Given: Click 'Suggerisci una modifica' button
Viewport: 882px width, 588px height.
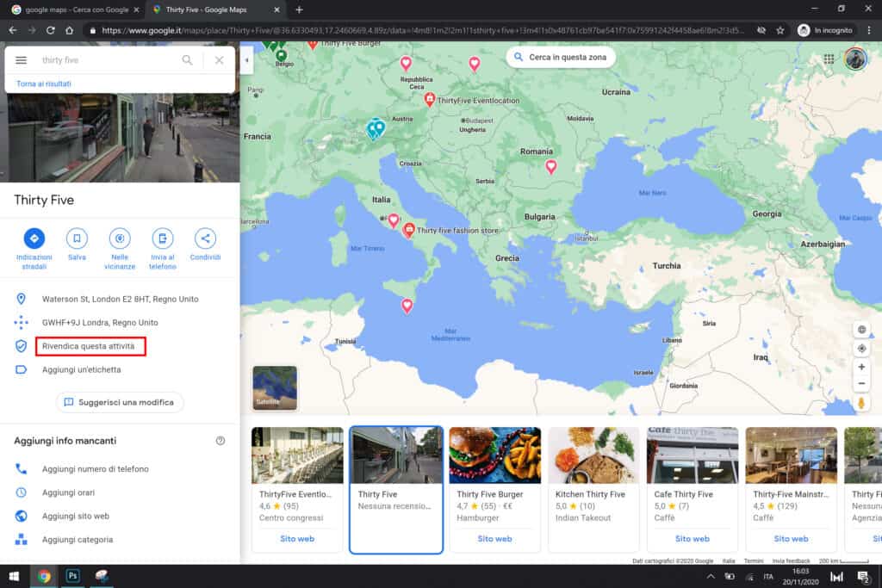Looking at the screenshot, I should click(120, 402).
